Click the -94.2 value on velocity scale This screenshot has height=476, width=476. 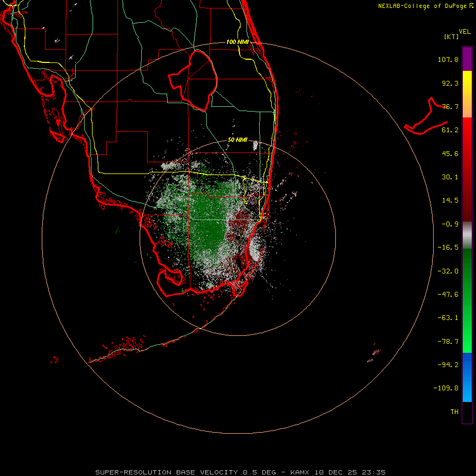(x=448, y=365)
